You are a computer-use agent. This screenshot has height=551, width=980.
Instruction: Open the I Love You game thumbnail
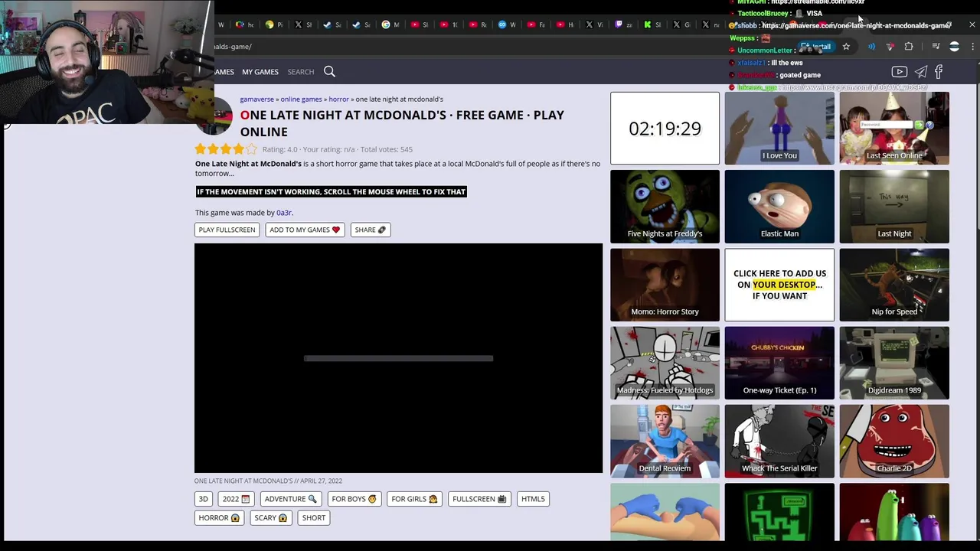coord(779,128)
